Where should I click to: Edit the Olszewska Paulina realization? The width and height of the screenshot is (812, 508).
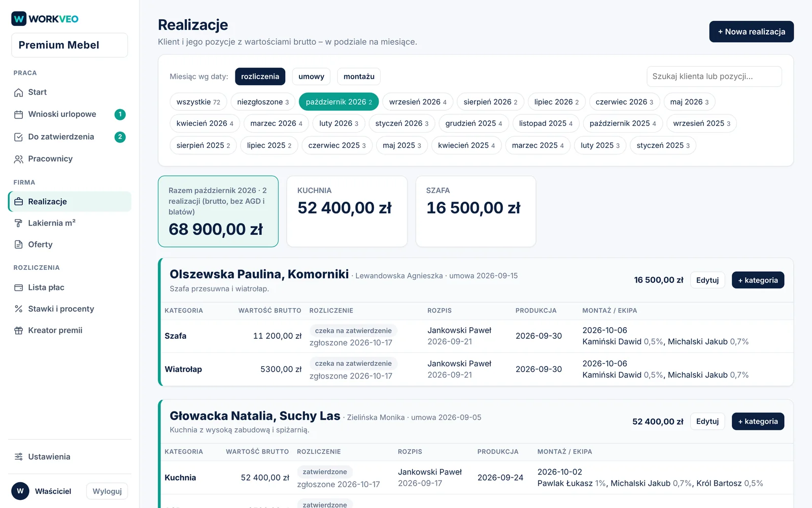pyautogui.click(x=707, y=280)
